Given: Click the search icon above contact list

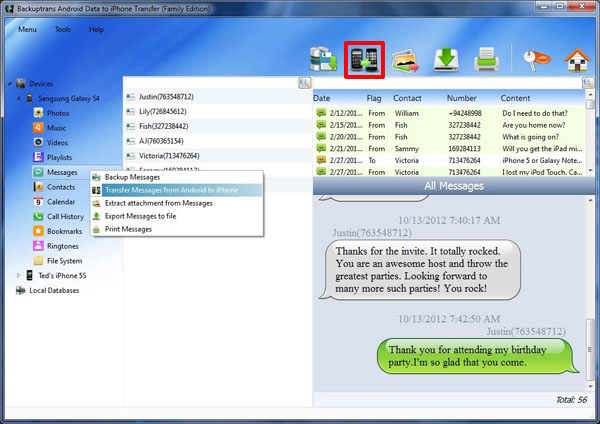Looking at the screenshot, I should point(305,83).
